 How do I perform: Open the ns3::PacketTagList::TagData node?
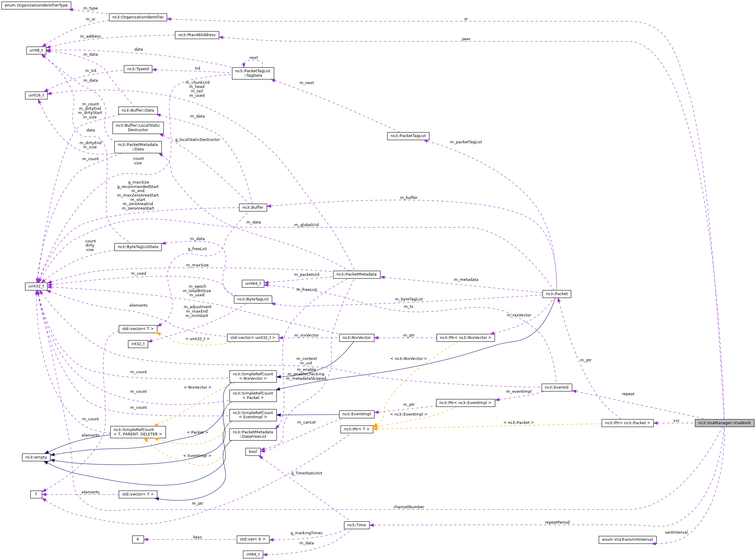(253, 73)
